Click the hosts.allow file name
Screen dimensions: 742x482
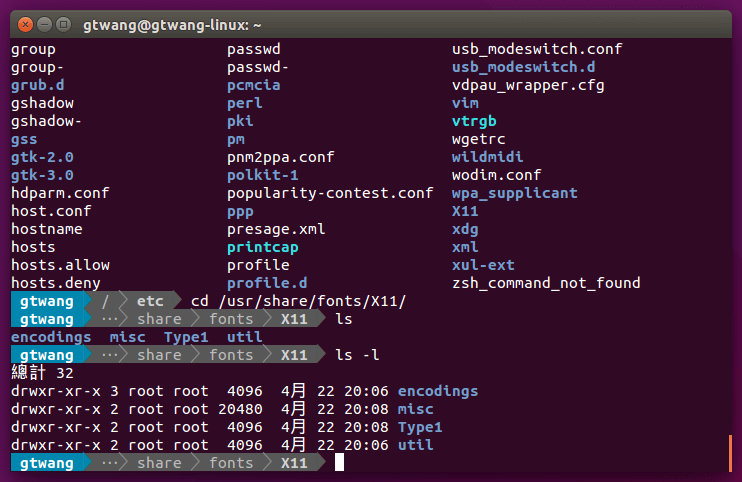tap(60, 265)
